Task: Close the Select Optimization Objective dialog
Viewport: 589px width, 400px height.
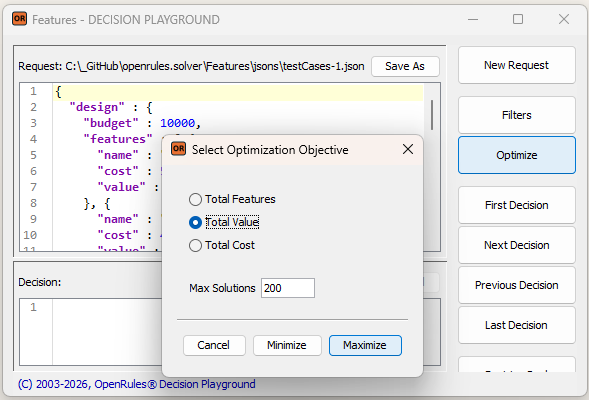Action: [x=408, y=149]
